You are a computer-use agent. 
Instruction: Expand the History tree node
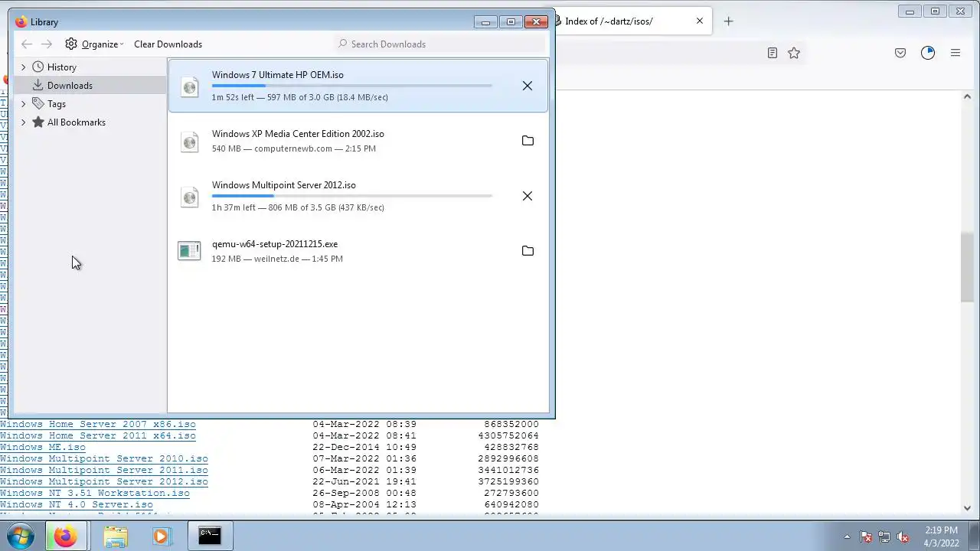coord(23,67)
